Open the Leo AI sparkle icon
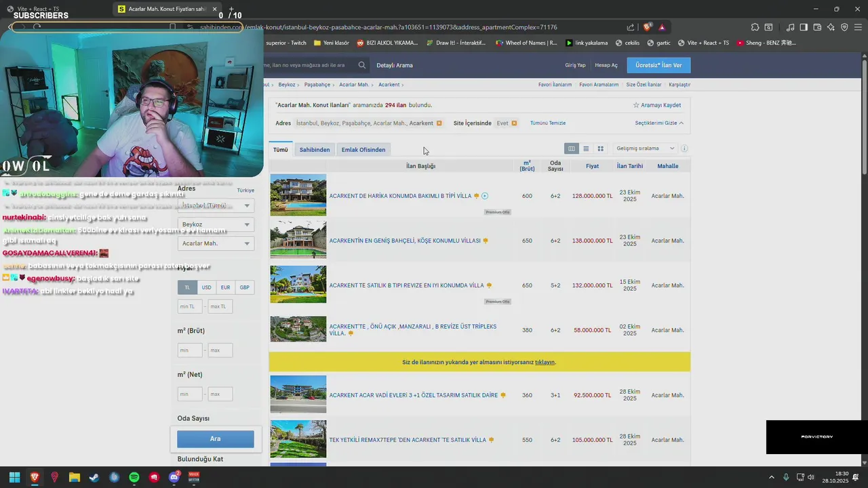 pyautogui.click(x=831, y=27)
